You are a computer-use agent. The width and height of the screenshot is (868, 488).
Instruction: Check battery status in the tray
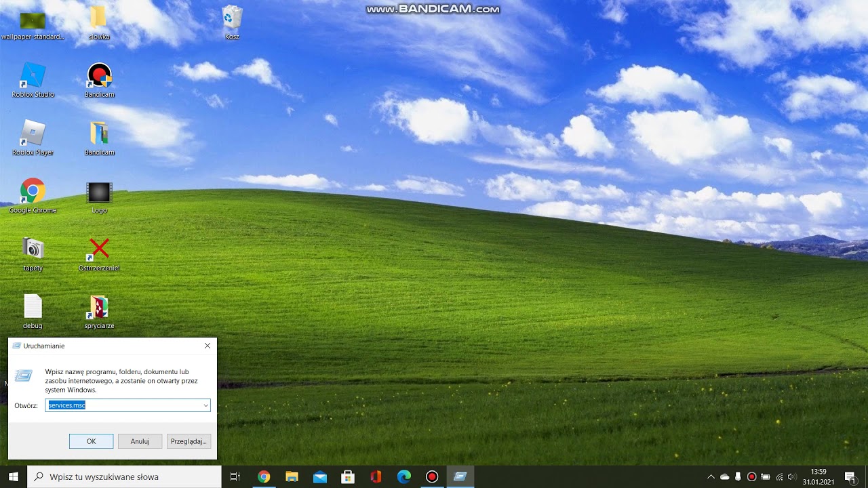pos(765,476)
